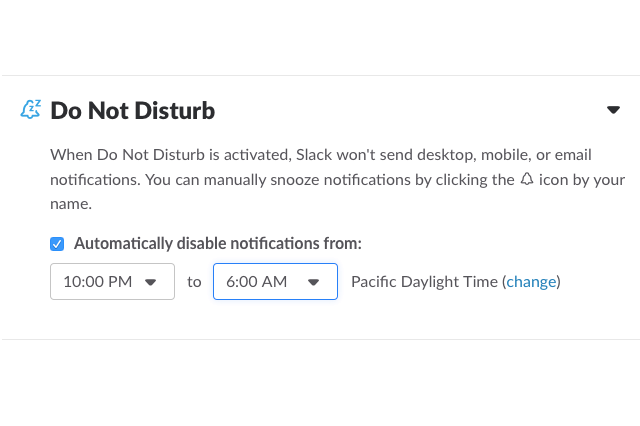The image size is (640, 426).
Task: Collapse the Do Not Disturb section caret
Action: (x=613, y=110)
